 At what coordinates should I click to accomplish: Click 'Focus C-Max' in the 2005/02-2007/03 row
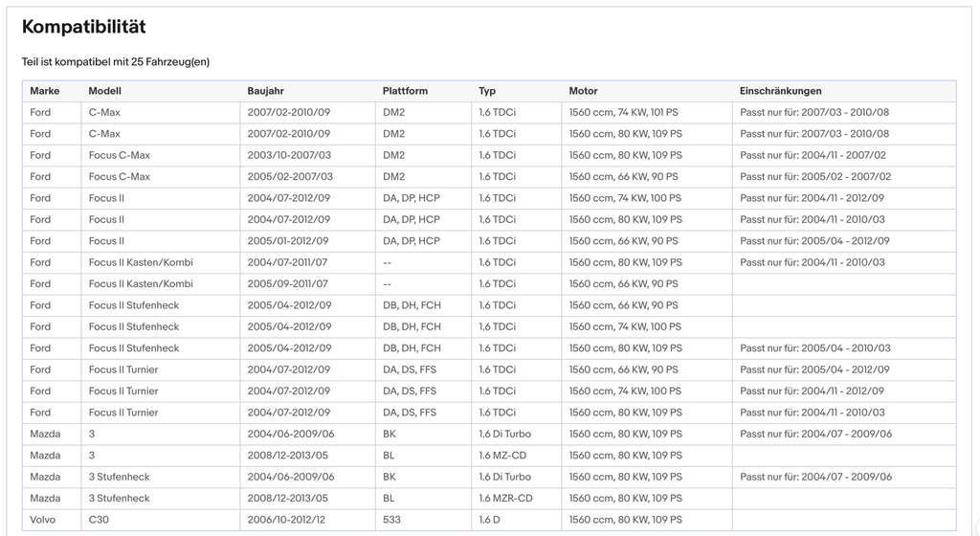pos(120,177)
